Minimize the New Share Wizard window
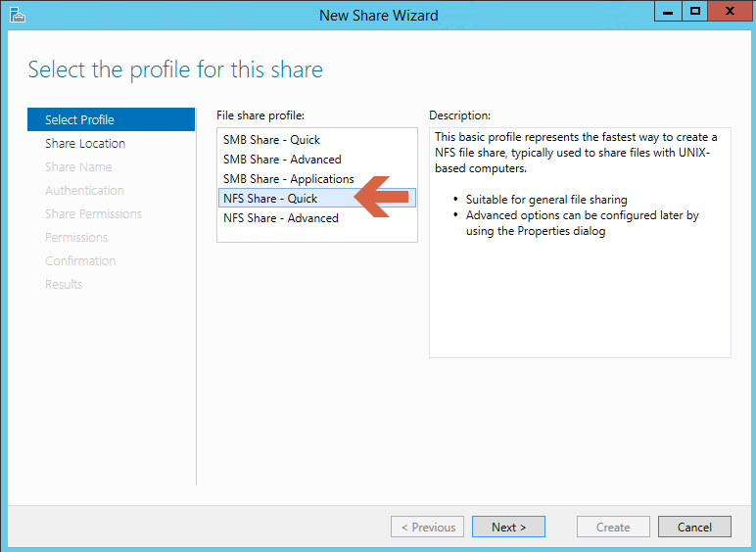The width and height of the screenshot is (756, 552). (668, 12)
